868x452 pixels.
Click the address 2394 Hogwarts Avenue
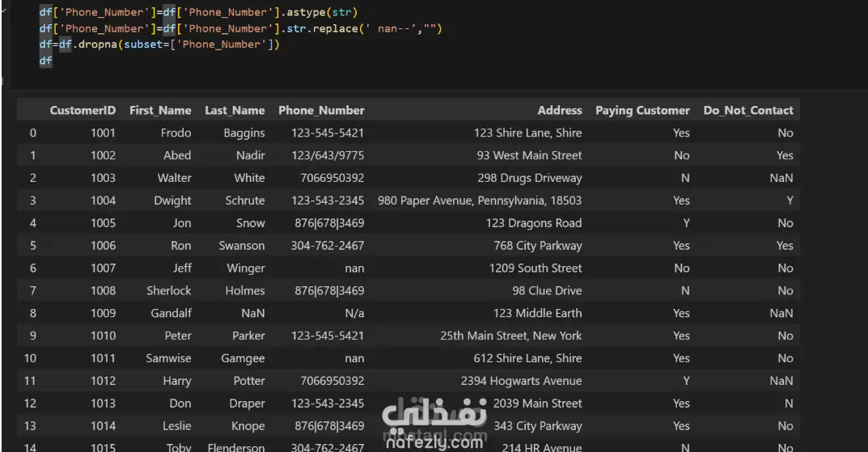click(522, 381)
